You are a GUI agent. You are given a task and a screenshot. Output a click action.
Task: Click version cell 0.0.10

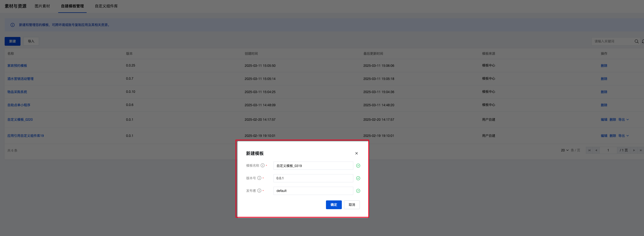[x=131, y=92]
